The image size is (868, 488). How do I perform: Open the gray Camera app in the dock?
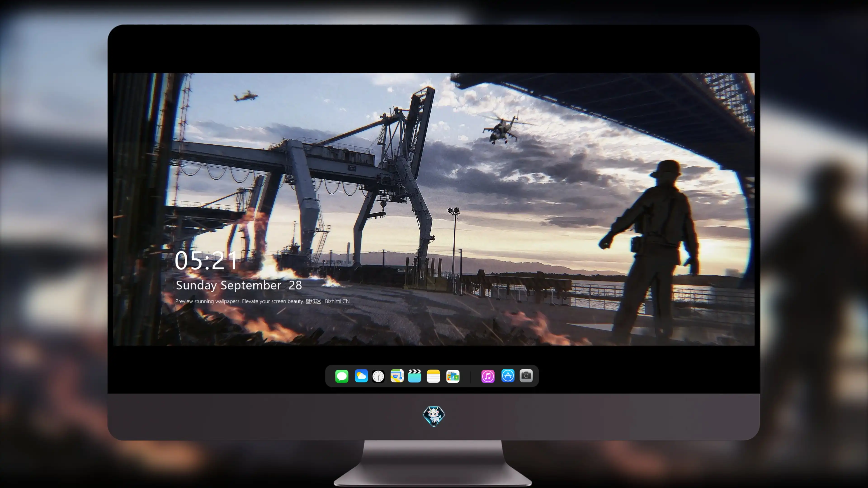tap(526, 375)
